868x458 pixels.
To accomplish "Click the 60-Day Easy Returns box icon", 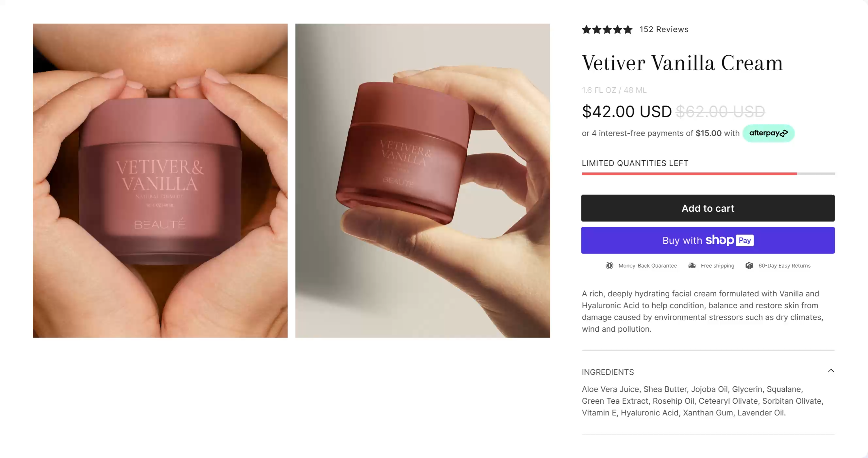I will [749, 266].
